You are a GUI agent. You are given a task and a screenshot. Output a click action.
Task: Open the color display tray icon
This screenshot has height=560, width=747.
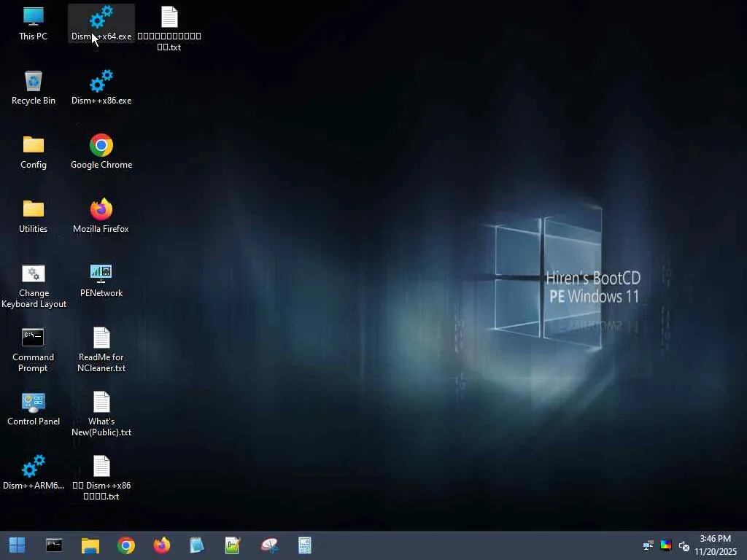point(666,545)
